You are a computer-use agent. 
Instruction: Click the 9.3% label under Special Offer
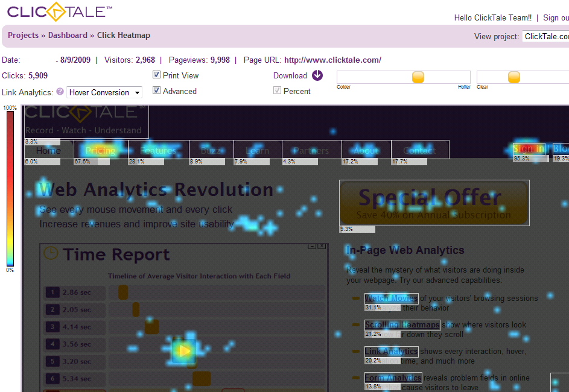tap(357, 229)
